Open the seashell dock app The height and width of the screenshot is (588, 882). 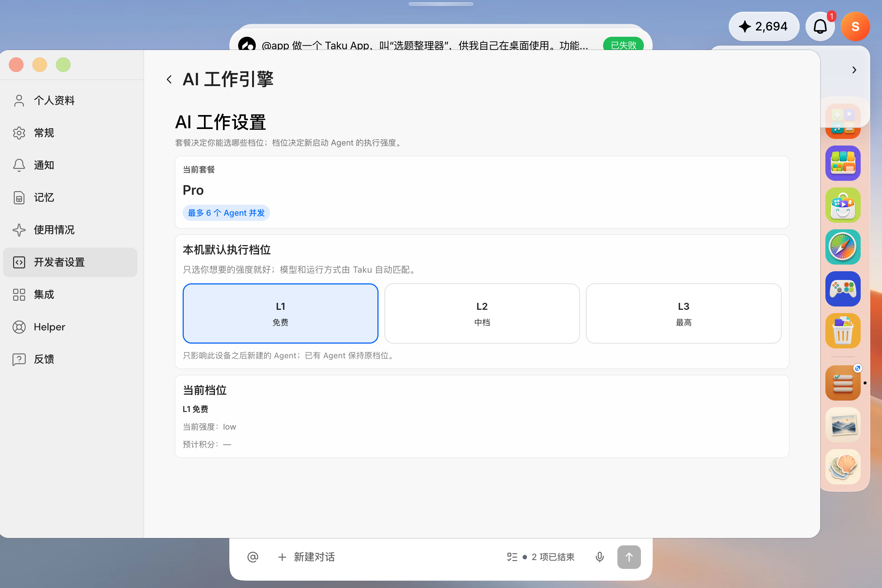[843, 467]
